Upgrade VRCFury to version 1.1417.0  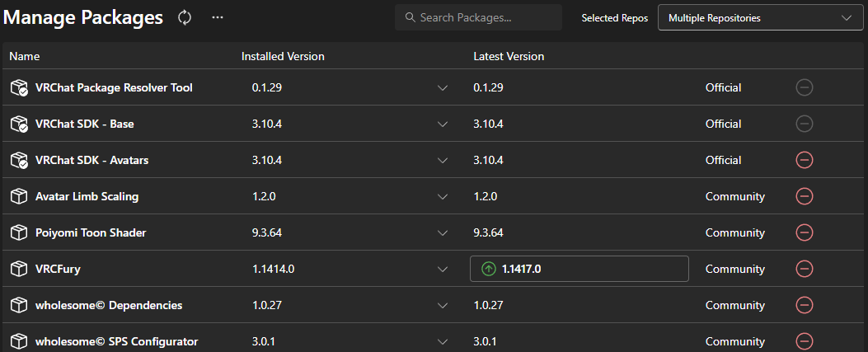579,269
